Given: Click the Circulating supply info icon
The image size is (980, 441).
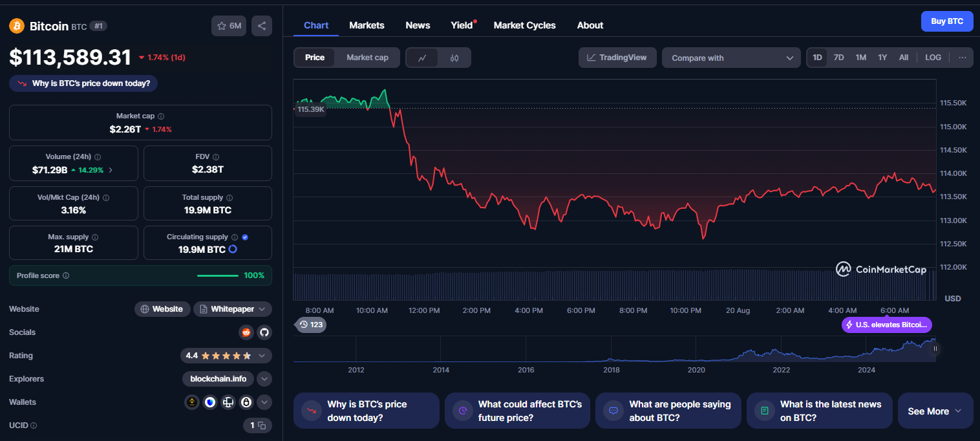Looking at the screenshot, I should pos(235,237).
